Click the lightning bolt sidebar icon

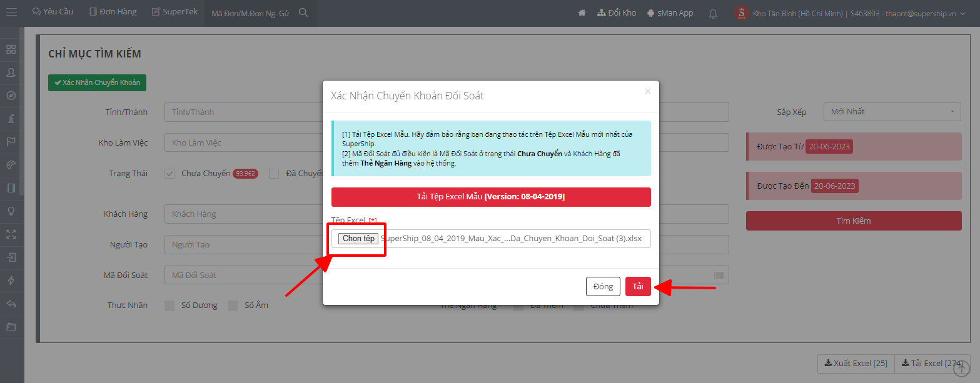coord(11,281)
